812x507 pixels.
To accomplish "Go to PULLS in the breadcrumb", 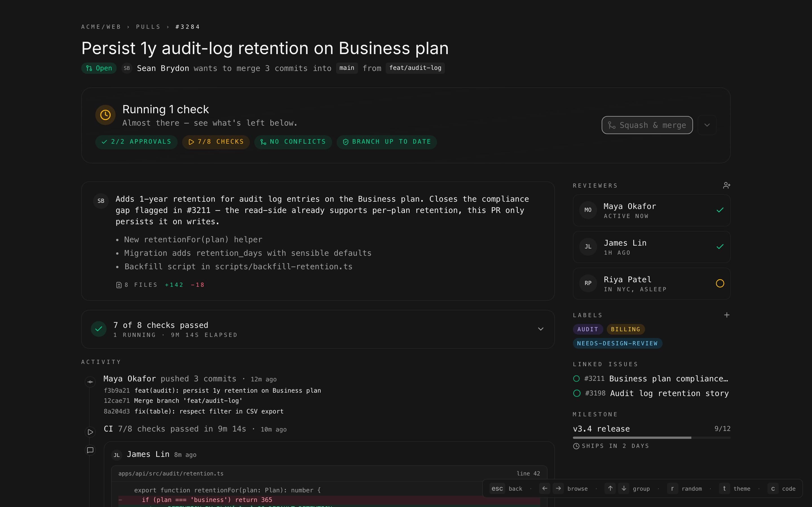I will pos(148,27).
